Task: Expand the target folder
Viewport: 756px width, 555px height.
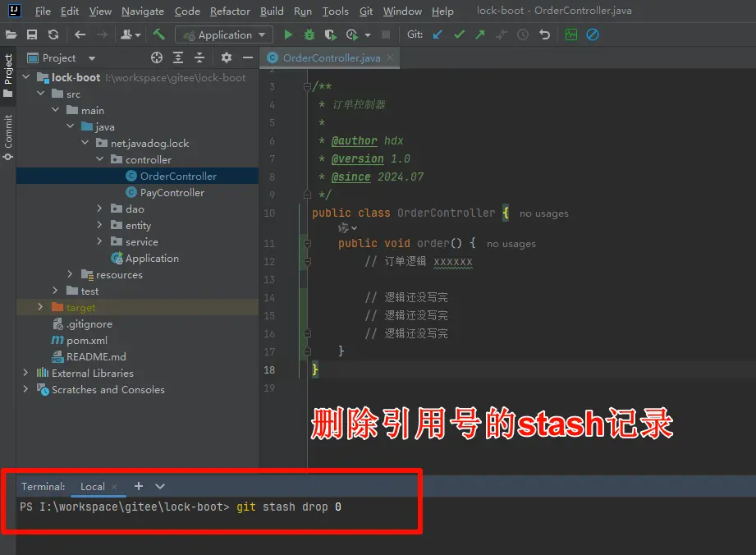Action: (x=40, y=307)
